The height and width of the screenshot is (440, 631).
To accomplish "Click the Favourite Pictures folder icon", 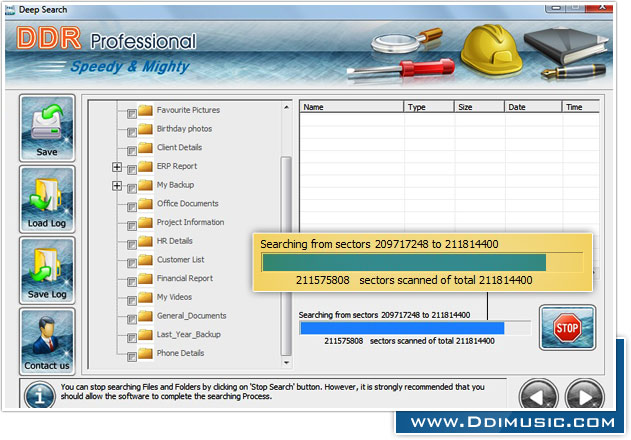I will [146, 110].
